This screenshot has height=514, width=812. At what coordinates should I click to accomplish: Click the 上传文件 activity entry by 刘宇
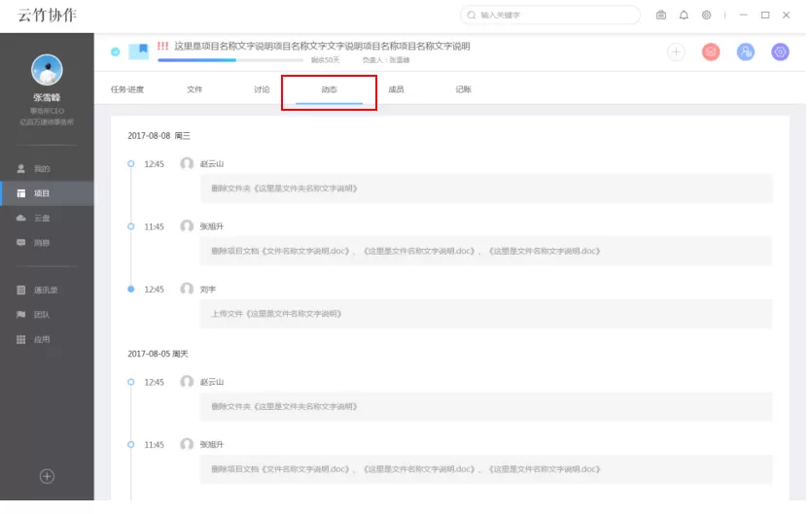[486, 314]
